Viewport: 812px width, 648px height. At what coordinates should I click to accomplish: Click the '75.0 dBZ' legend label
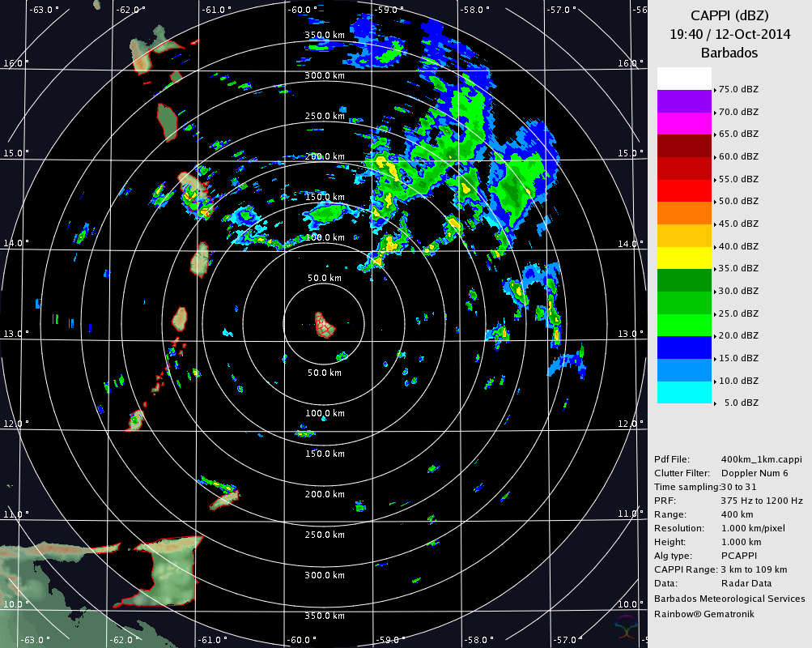click(738, 89)
